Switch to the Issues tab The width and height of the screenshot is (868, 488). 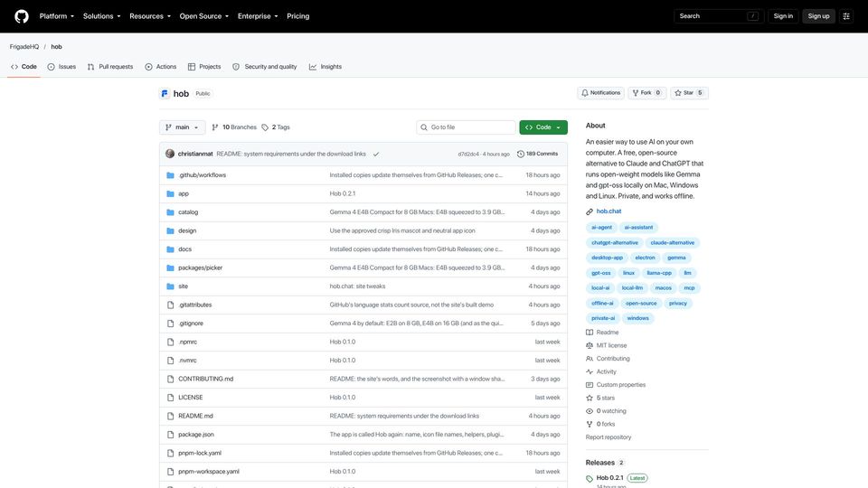point(61,67)
